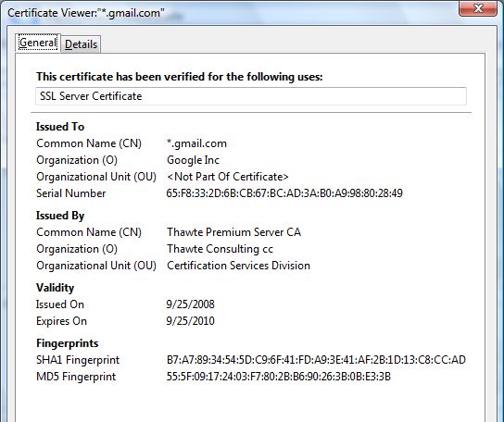Click the SHA1 Fingerprint label
The width and height of the screenshot is (504, 422).
78,360
